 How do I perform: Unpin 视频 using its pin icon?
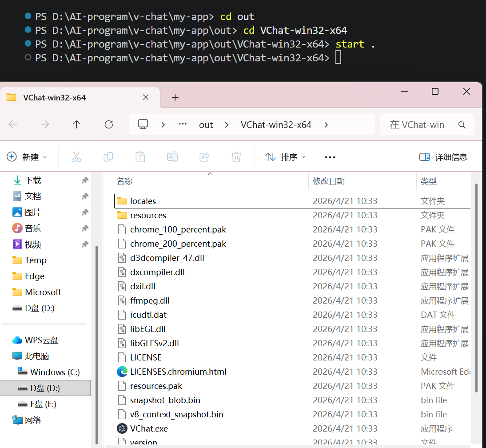tap(85, 244)
